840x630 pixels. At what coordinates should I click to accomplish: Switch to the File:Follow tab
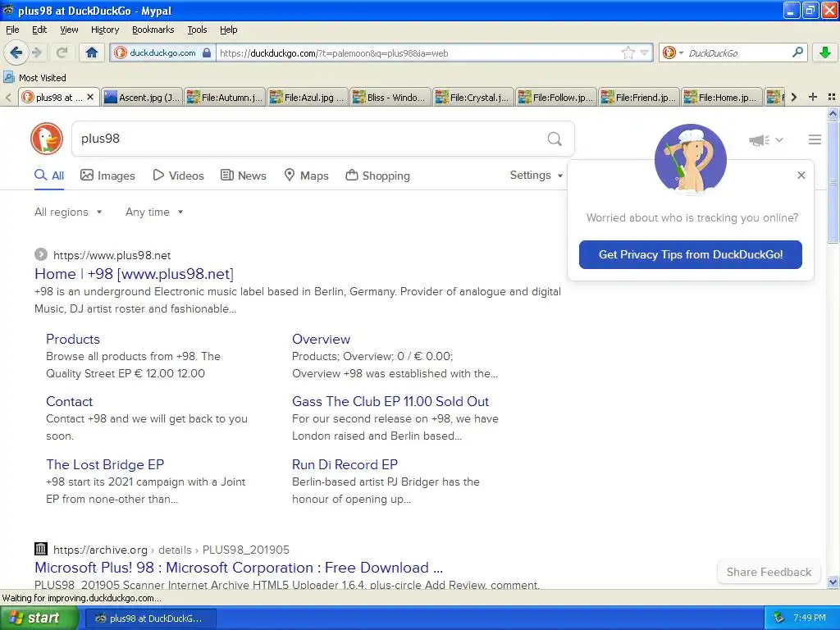tap(557, 98)
